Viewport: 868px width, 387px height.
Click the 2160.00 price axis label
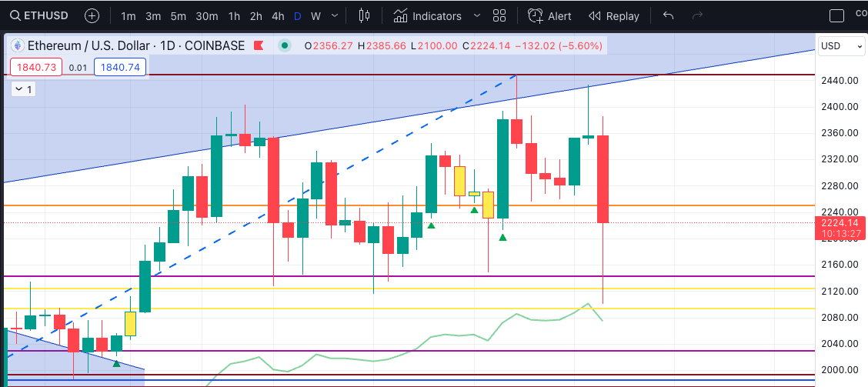click(840, 264)
